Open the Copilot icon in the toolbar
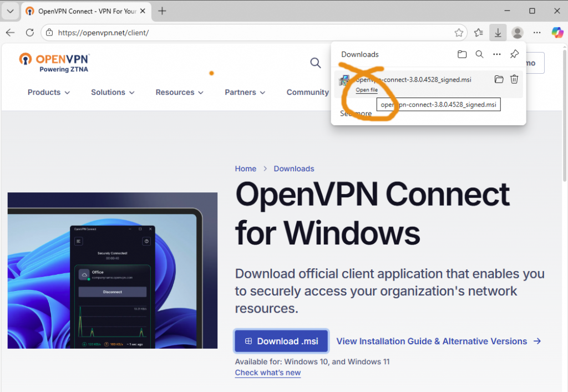The width and height of the screenshot is (568, 392). [557, 33]
